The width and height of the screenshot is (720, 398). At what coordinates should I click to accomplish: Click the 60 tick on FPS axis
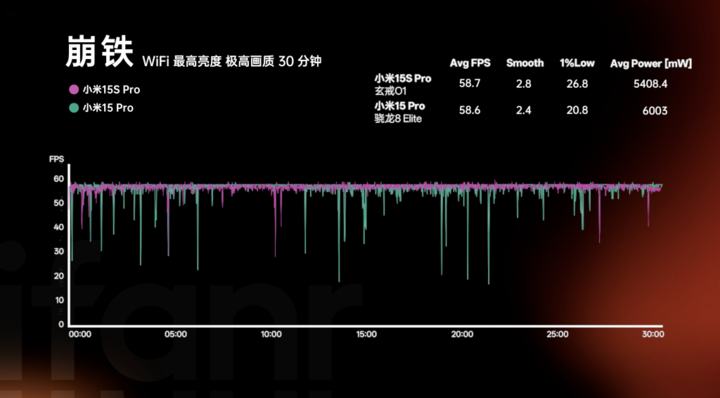(x=59, y=179)
